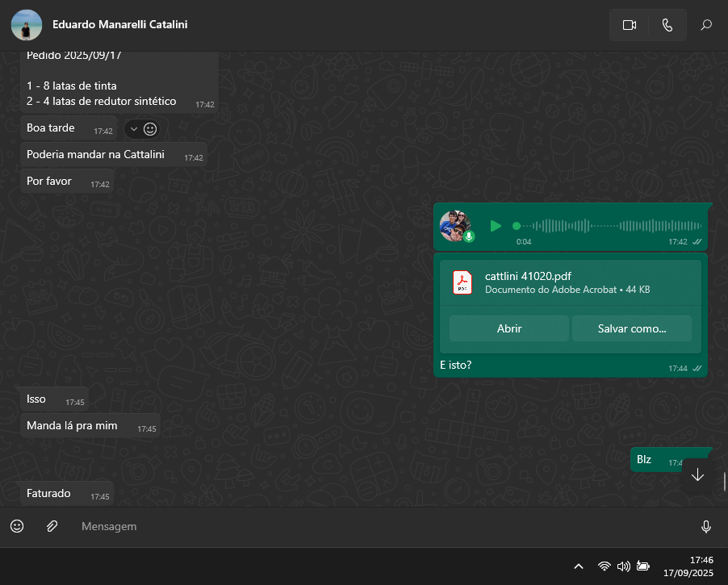The height and width of the screenshot is (585, 728).
Task: Start a voice call with Eduardo
Action: point(667,25)
